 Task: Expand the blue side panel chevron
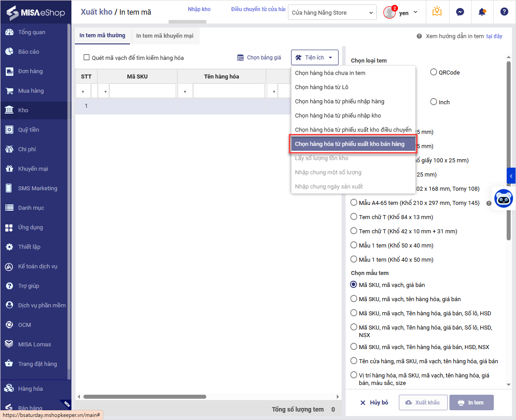point(511,176)
